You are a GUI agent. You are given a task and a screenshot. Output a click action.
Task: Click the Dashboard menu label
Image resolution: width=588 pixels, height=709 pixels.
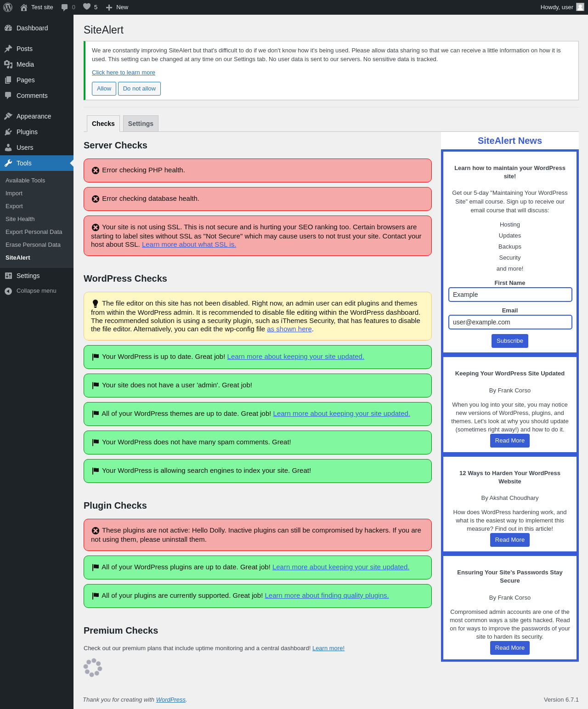pyautogui.click(x=32, y=28)
